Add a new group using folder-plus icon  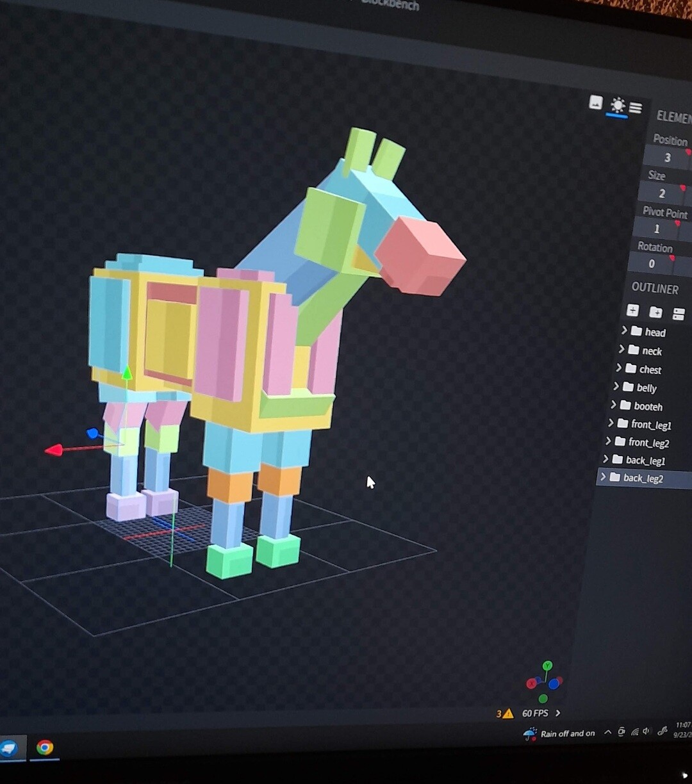tap(655, 312)
